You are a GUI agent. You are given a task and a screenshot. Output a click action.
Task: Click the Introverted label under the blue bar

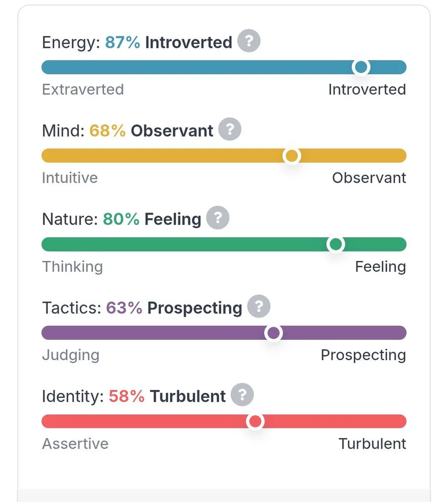click(x=367, y=90)
